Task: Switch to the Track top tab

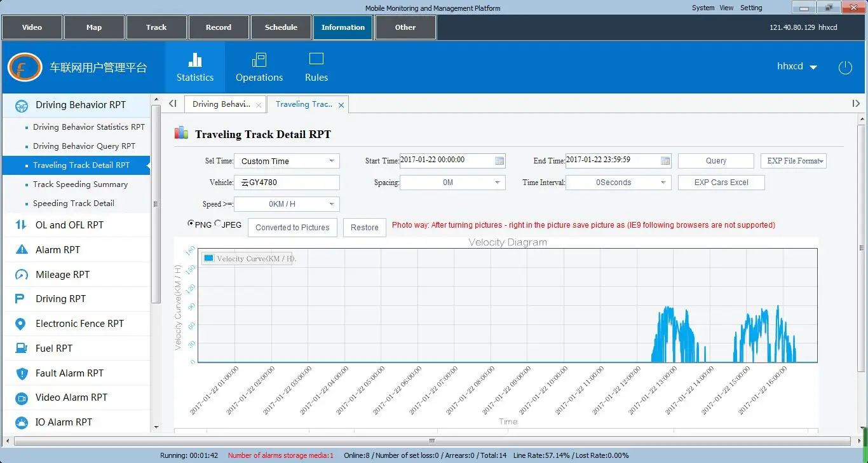Action: (156, 27)
